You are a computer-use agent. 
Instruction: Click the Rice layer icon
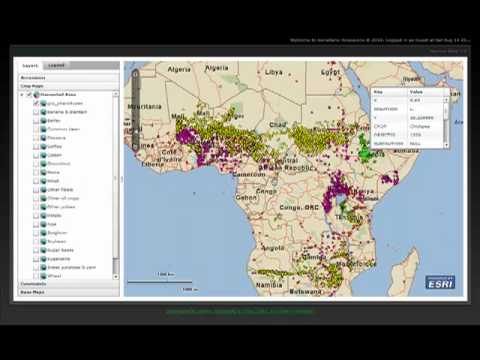click(43, 224)
